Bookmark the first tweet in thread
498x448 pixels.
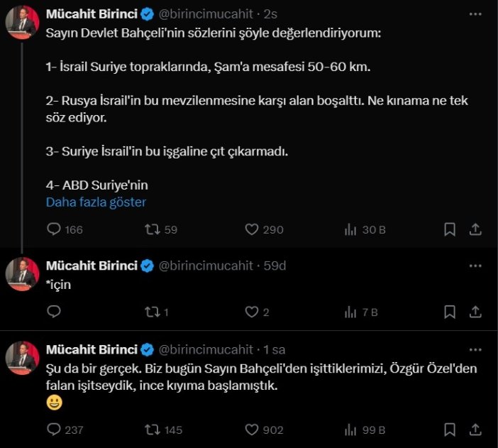450,229
